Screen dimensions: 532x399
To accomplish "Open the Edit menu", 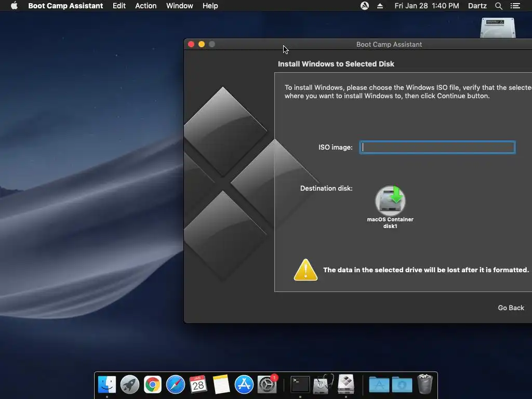I will coord(119,6).
